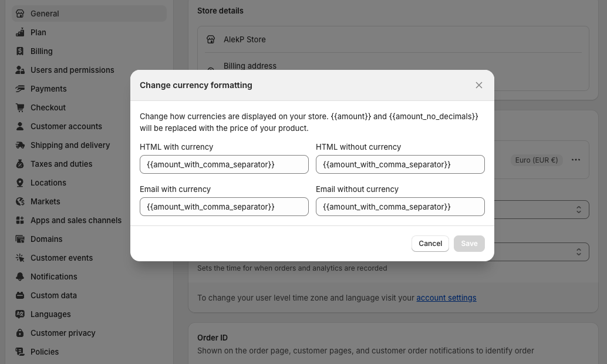
Task: Open General settings page
Action: click(89, 14)
